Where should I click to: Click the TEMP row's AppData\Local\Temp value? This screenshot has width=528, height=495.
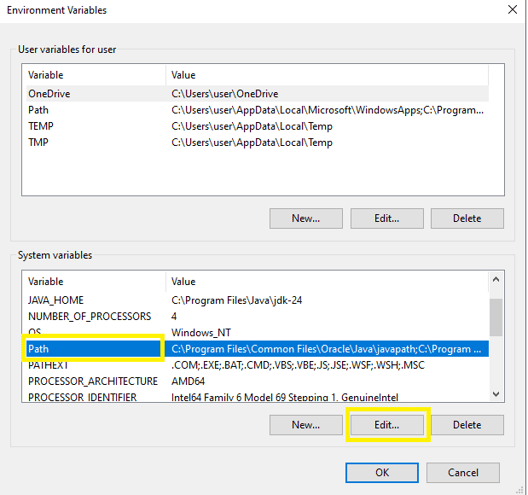252,126
